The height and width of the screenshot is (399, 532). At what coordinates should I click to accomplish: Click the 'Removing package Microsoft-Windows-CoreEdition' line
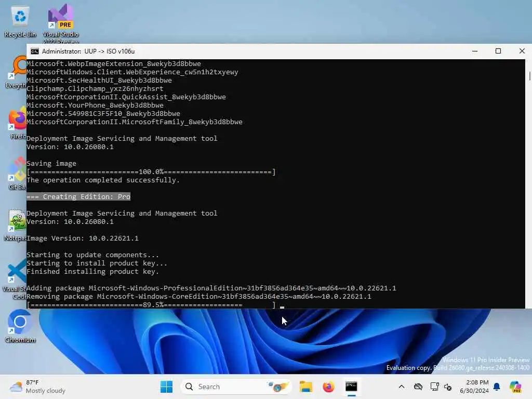coord(199,297)
